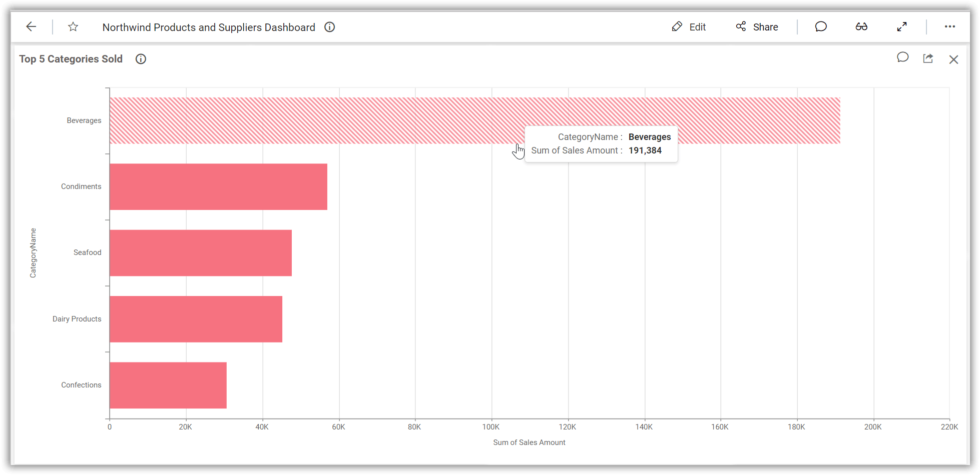The width and height of the screenshot is (980, 475).
Task: Click the Edit button label
Action: [x=697, y=27]
